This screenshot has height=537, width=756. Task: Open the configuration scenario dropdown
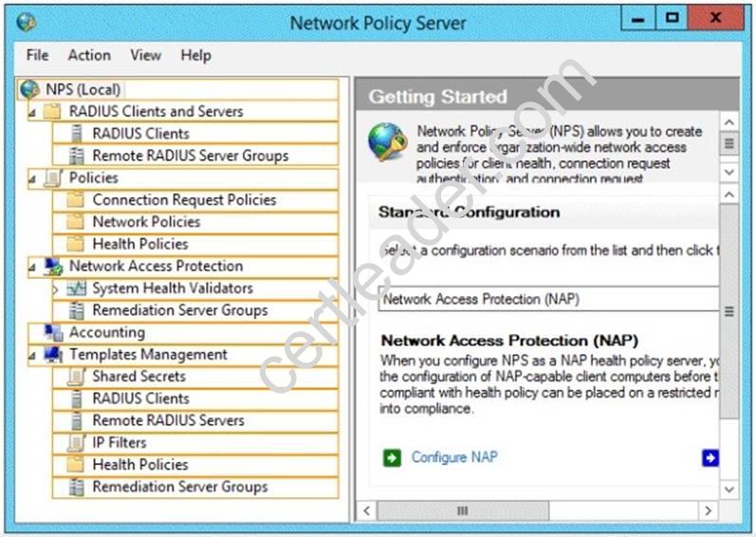click(x=548, y=299)
